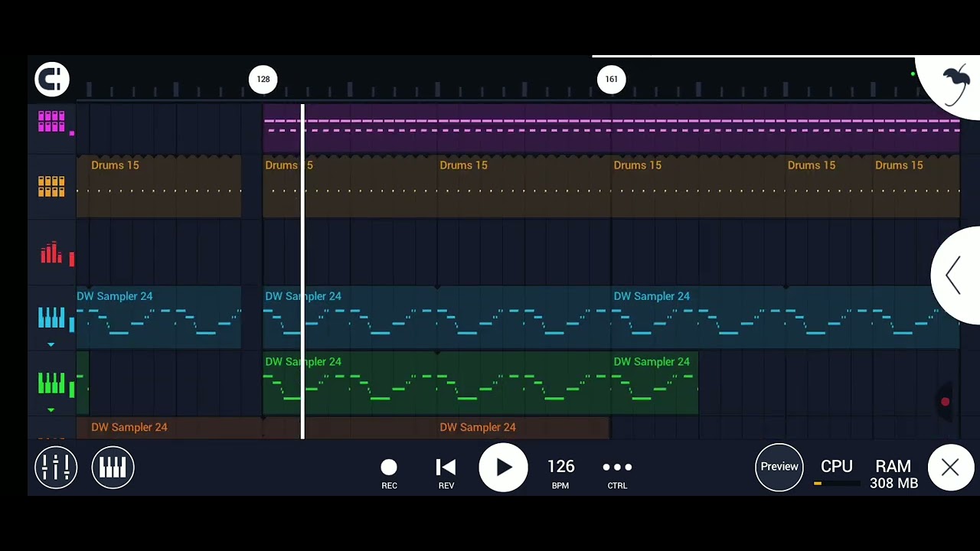This screenshot has height=551, width=980.
Task: Select the red audio track icon
Action: click(51, 253)
